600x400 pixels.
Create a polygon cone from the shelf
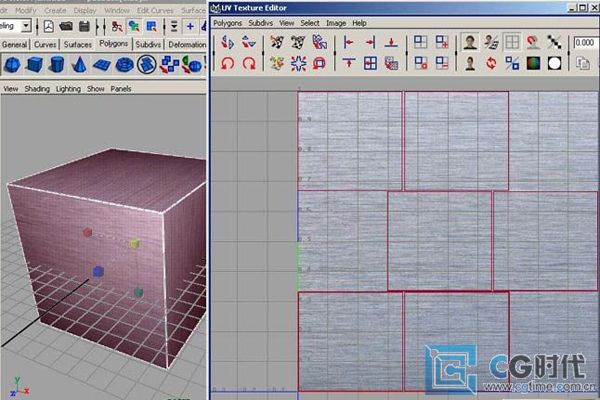[79, 65]
